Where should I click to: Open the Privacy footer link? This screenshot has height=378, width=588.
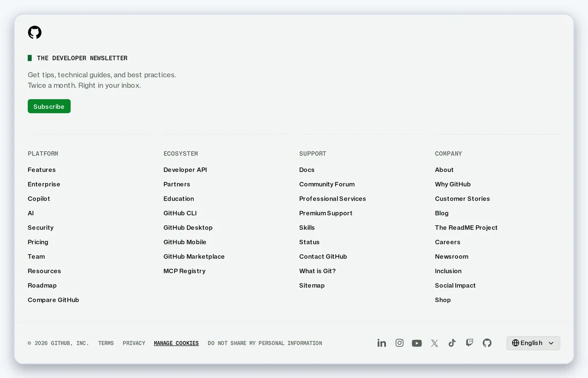(134, 343)
